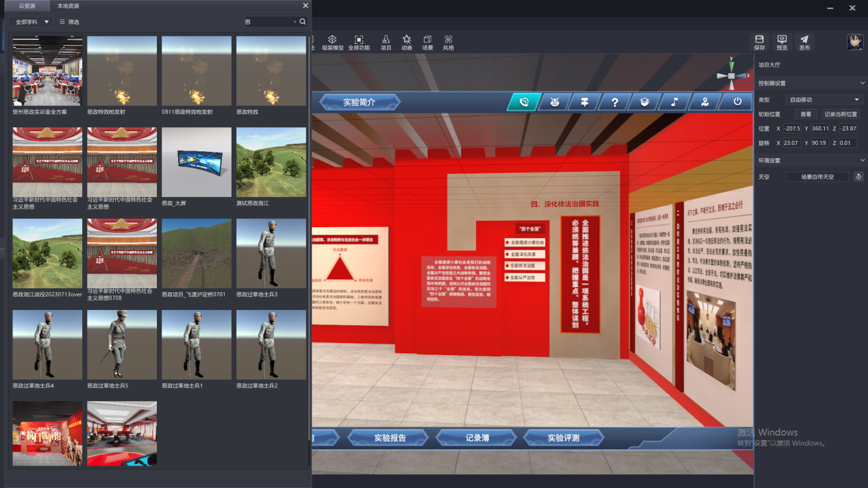
Task: Publish using the 发布 icon
Action: click(x=804, y=40)
